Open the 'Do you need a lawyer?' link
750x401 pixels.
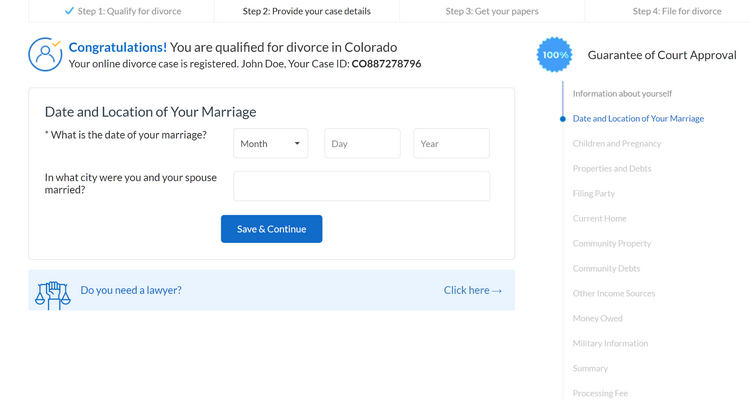tap(131, 290)
